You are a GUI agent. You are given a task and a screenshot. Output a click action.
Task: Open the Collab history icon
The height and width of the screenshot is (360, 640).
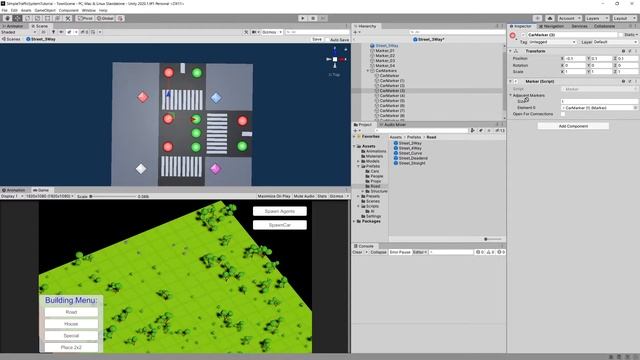[538, 18]
